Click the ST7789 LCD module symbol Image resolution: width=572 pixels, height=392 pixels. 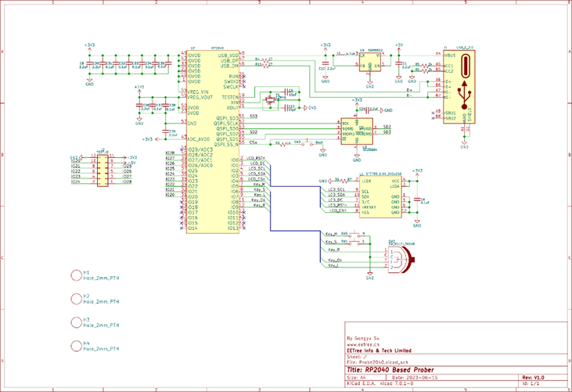[380, 196]
